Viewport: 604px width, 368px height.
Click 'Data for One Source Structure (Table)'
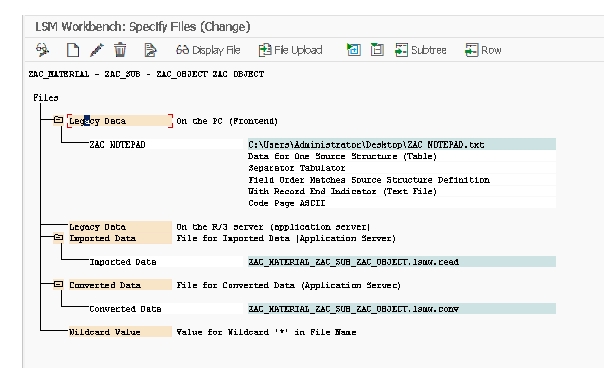[x=342, y=156]
